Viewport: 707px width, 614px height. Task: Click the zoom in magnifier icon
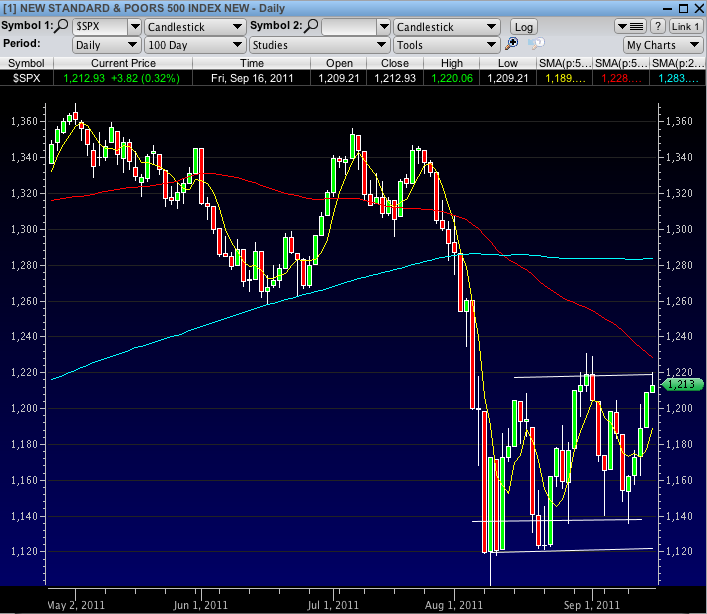point(512,44)
